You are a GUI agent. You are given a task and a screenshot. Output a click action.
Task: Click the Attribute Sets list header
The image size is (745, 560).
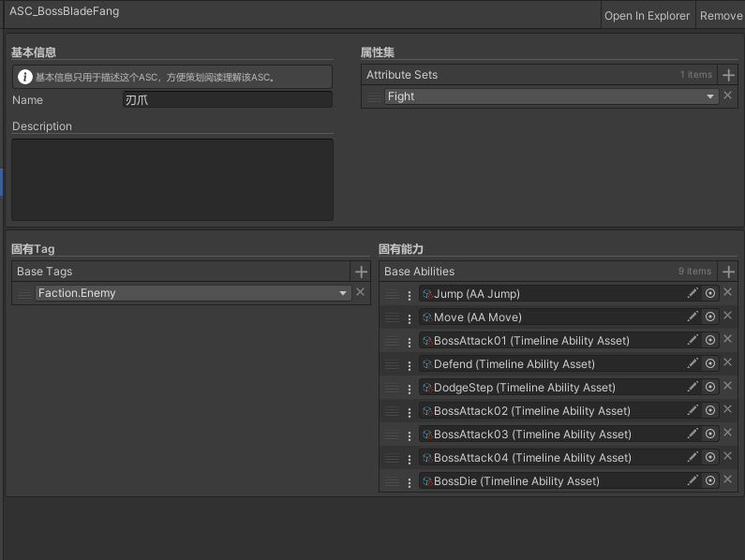[539, 75]
